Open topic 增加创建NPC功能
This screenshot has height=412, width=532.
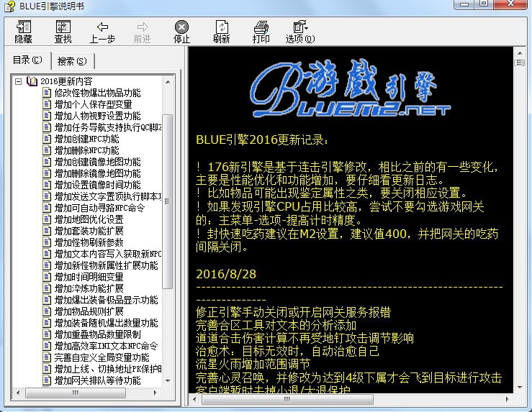[87, 139]
